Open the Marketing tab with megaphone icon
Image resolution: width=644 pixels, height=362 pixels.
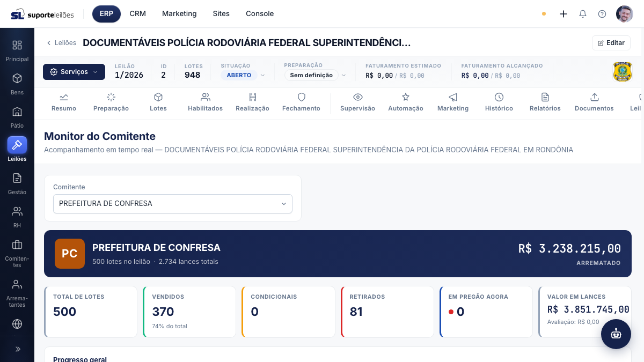(x=453, y=102)
